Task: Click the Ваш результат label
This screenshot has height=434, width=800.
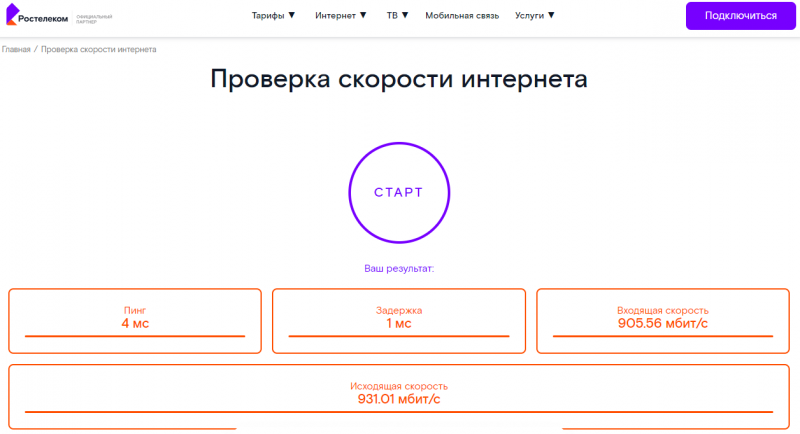Action: point(399,268)
